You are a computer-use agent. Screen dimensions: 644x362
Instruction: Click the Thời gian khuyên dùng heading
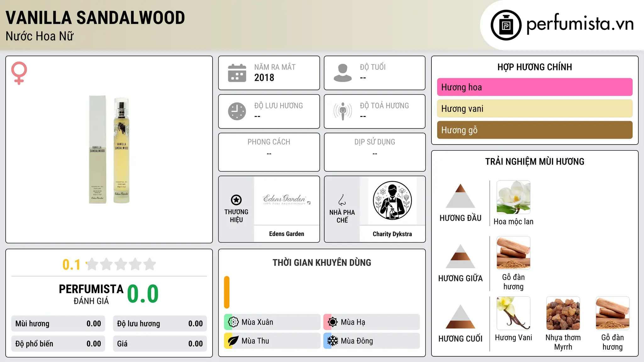322,262
